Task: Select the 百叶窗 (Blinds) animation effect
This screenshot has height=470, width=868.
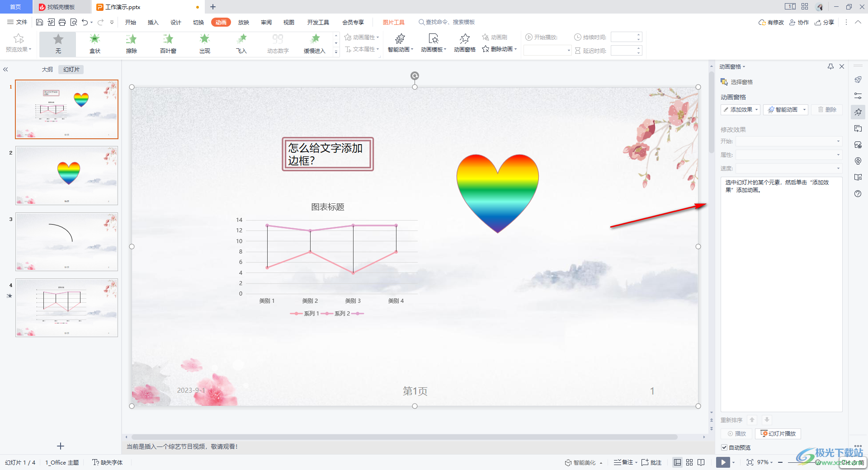Action: pyautogui.click(x=168, y=44)
